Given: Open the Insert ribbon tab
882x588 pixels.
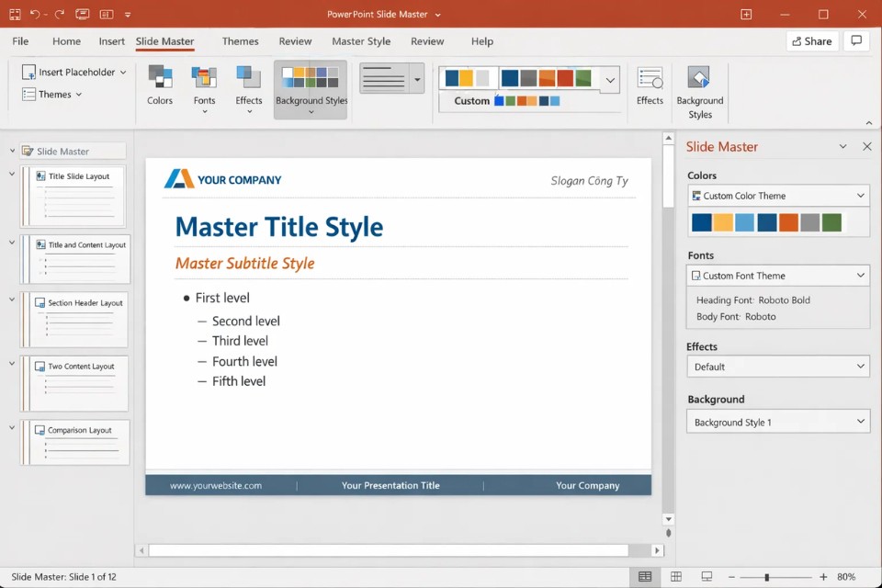Looking at the screenshot, I should tap(111, 41).
